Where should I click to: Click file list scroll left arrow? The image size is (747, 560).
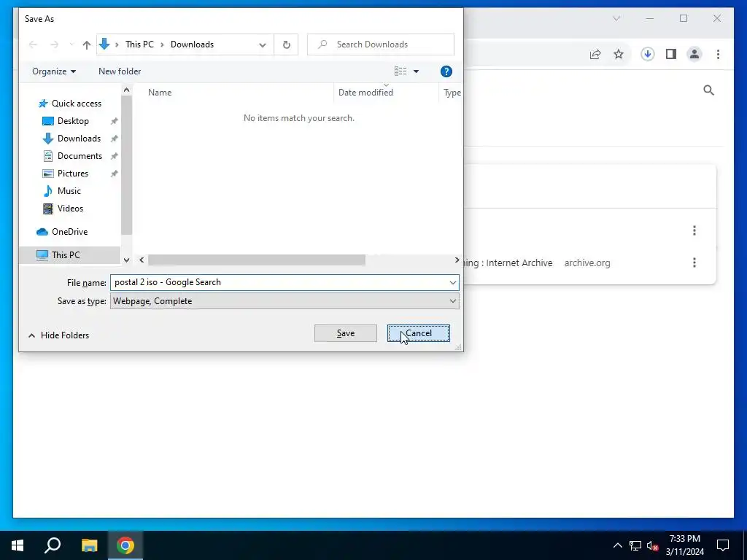(x=142, y=260)
